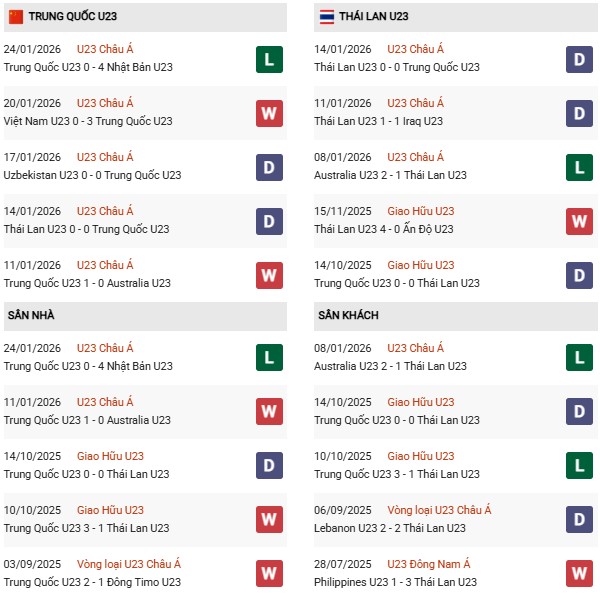Click the L badge for Australia 2-1 Thailand 08/01/2026 in top list
The width and height of the screenshot is (600, 596).
pos(579,167)
